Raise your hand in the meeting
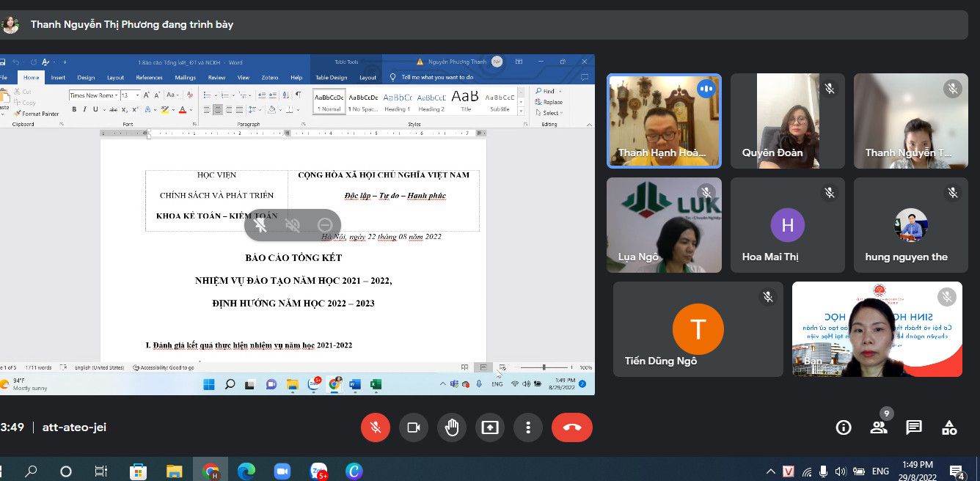980x481 pixels. point(452,427)
